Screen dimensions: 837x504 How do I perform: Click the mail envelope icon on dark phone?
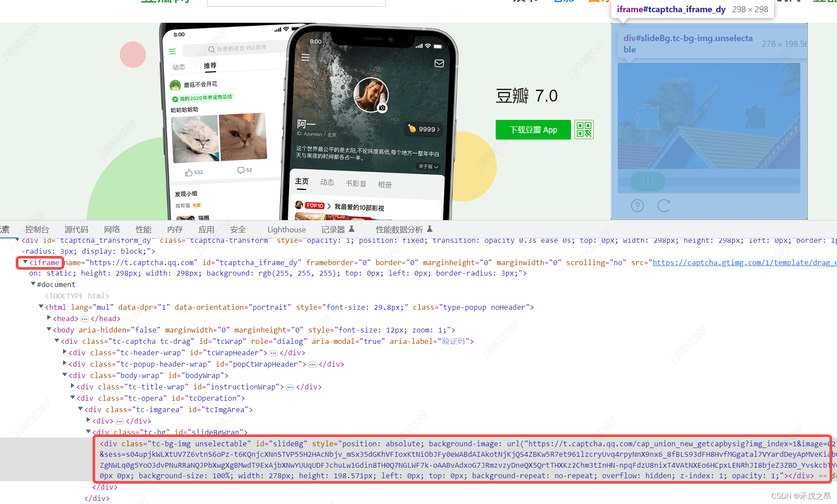tap(439, 63)
